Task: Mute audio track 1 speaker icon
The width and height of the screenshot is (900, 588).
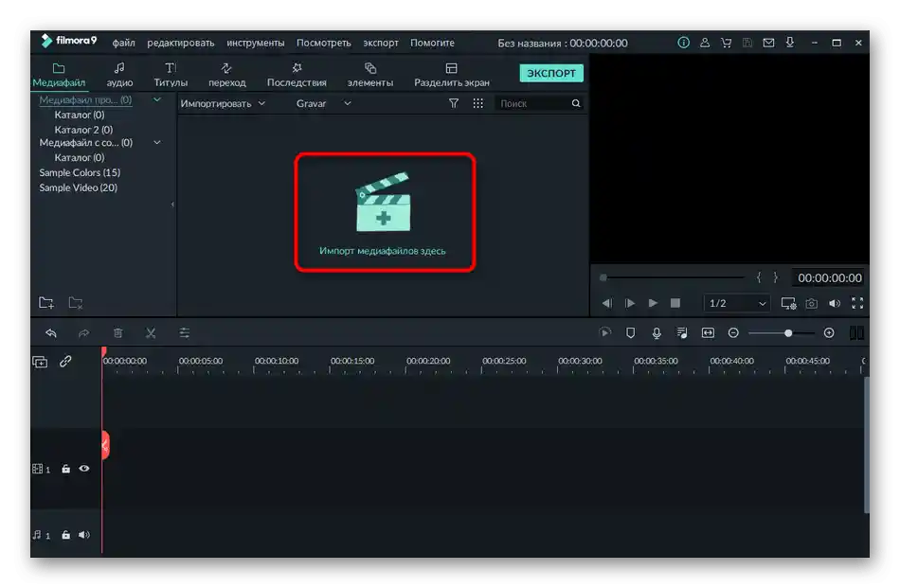Action: [x=84, y=535]
